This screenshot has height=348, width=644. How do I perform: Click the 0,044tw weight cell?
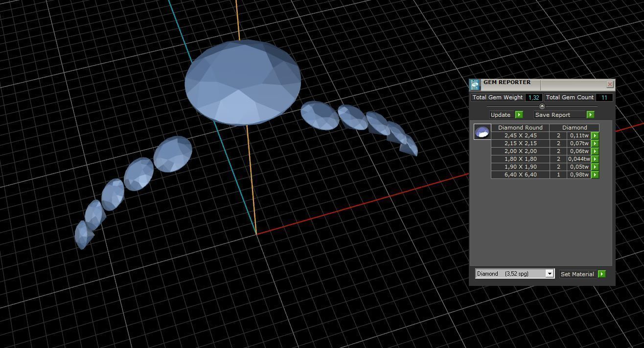point(579,159)
